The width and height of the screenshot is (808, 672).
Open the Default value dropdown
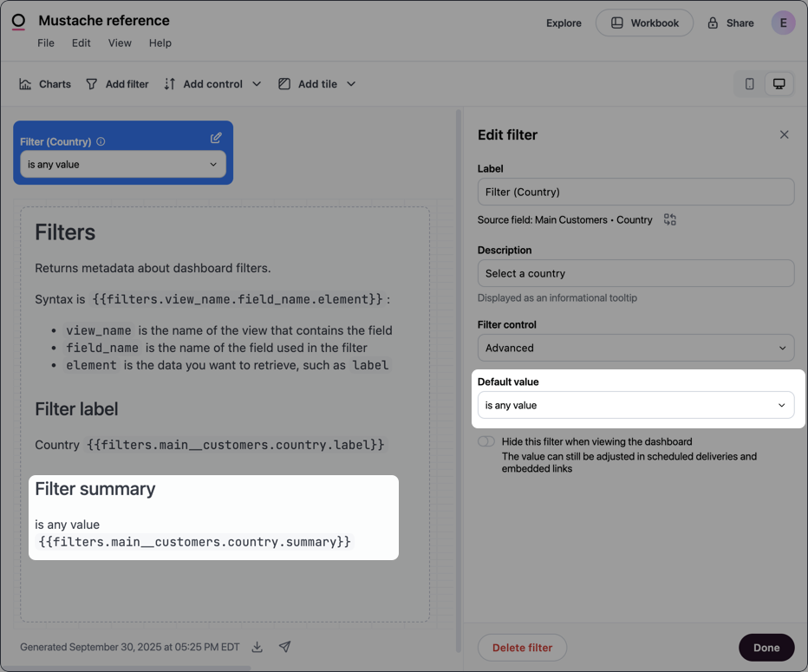[x=635, y=404]
